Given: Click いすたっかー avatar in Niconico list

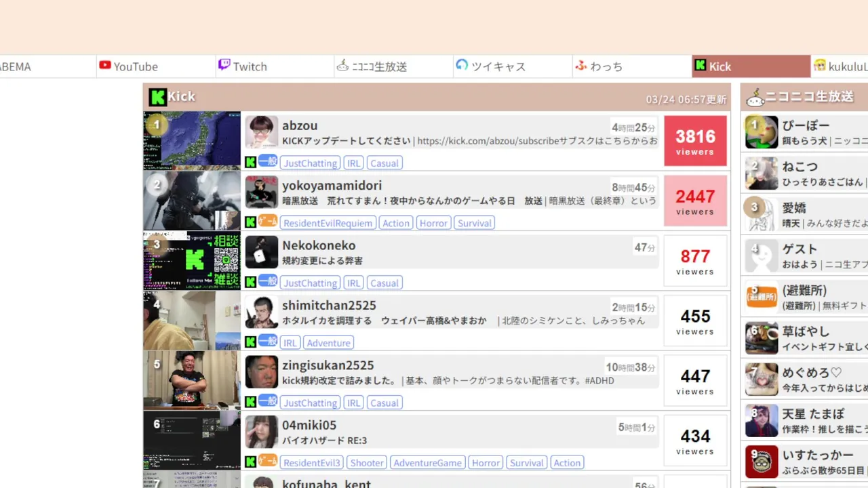Looking at the screenshot, I should click(762, 462).
